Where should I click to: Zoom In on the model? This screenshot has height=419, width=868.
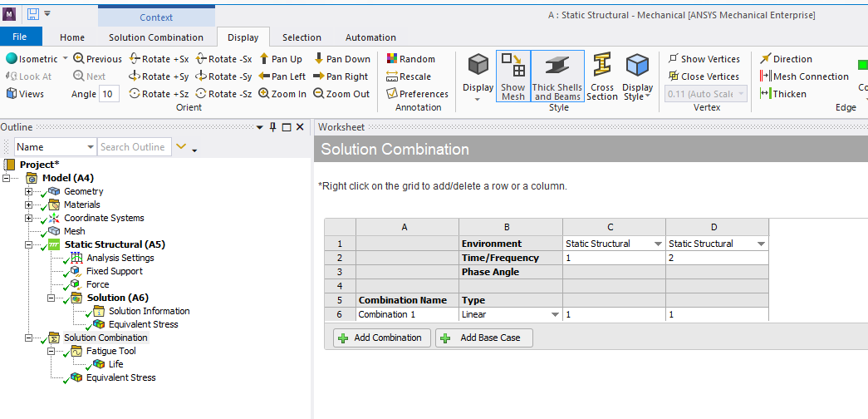pos(282,94)
